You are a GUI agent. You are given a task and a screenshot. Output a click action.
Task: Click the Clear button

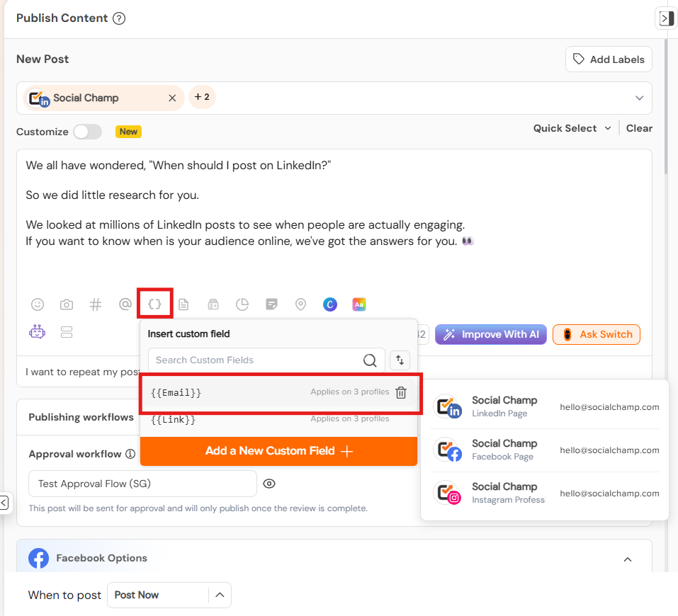tap(639, 128)
